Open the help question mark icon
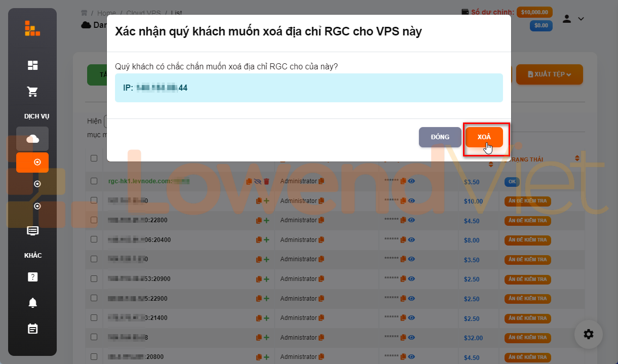This screenshot has width=618, height=364. tap(32, 277)
